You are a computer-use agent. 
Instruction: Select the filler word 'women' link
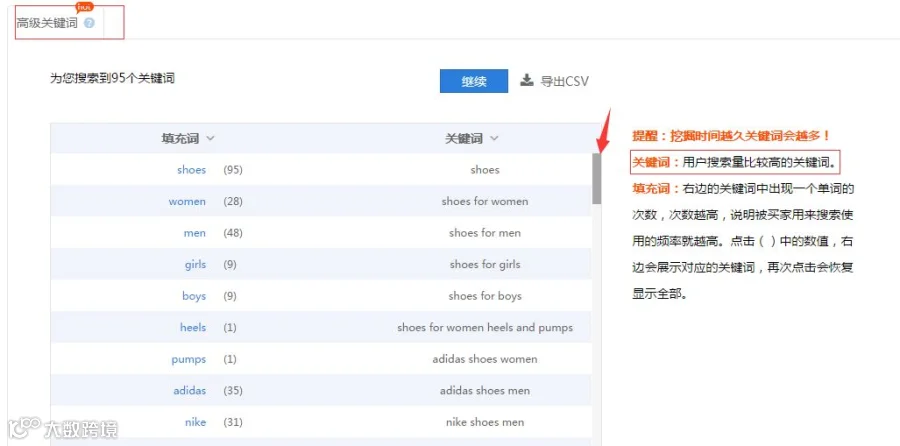point(187,201)
